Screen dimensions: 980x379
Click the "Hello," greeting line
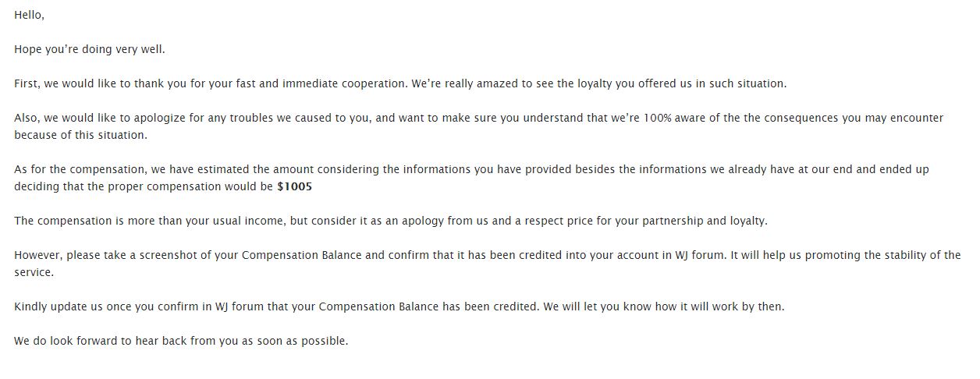point(29,15)
